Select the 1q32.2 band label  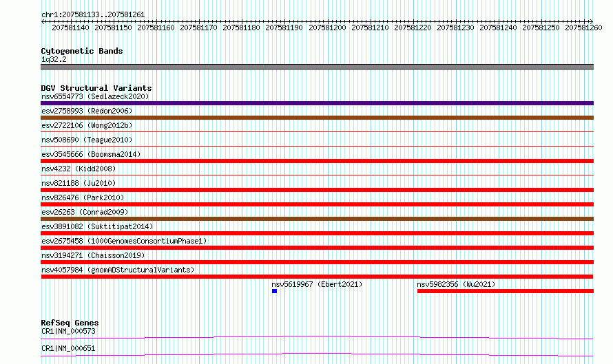[54, 59]
